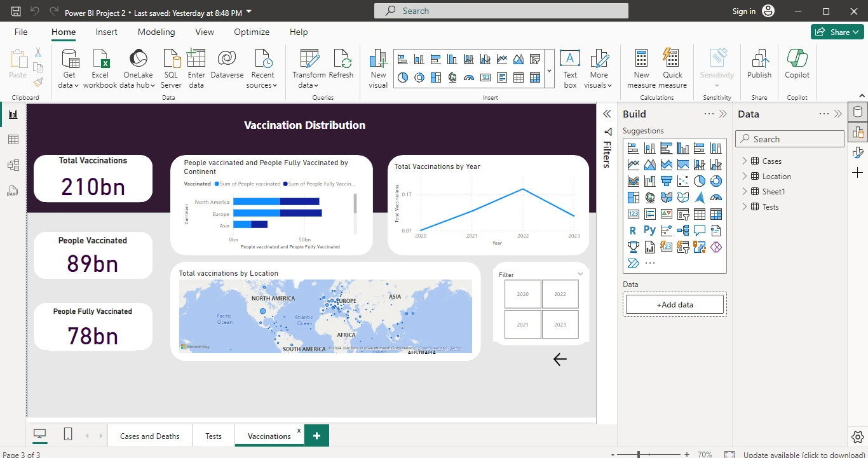
Task: Toggle the 2022 slicer tile
Action: point(560,294)
